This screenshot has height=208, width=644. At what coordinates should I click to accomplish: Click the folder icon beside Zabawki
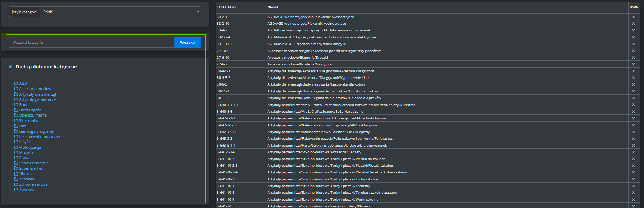16,179
